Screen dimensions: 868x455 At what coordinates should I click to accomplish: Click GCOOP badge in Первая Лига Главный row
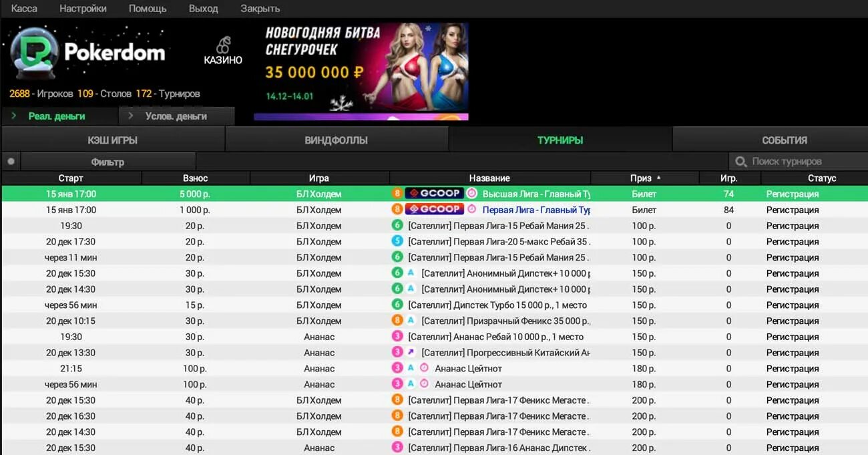[434, 209]
